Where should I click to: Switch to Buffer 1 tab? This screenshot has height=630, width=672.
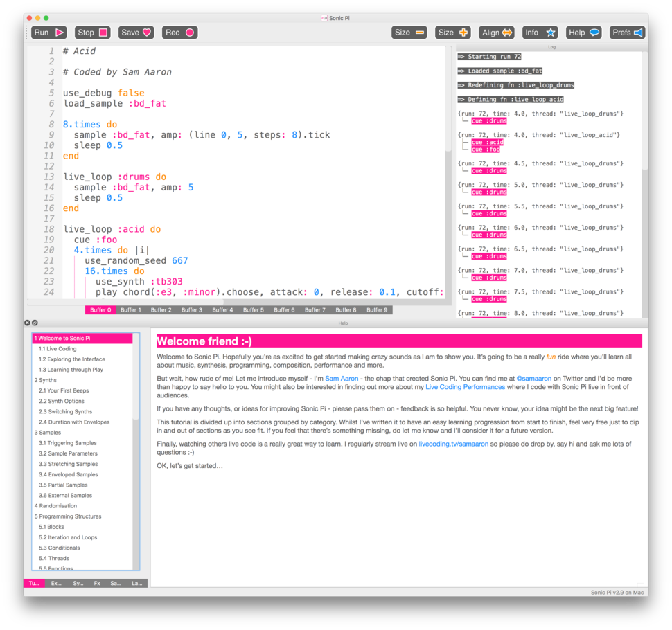click(x=131, y=310)
